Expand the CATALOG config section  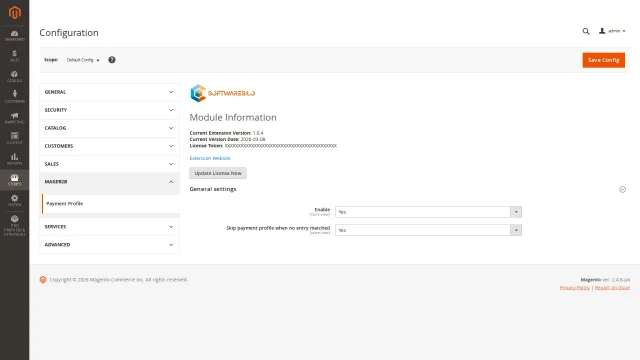coord(109,128)
